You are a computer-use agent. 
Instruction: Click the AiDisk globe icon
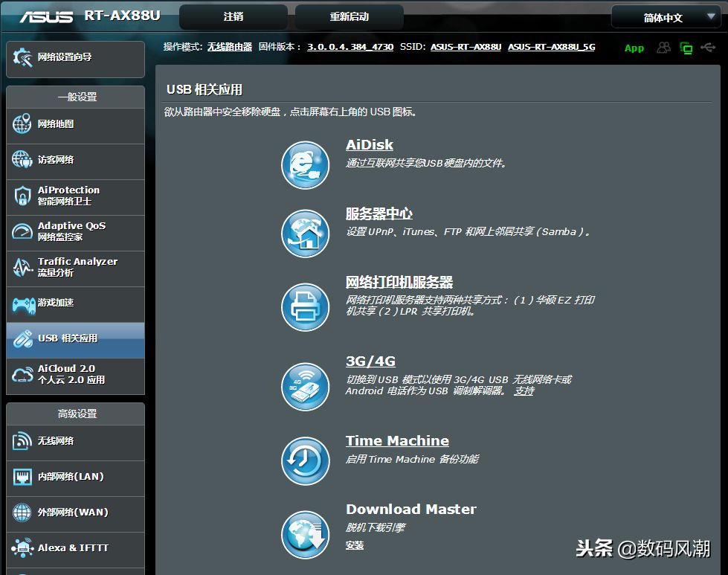(305, 165)
